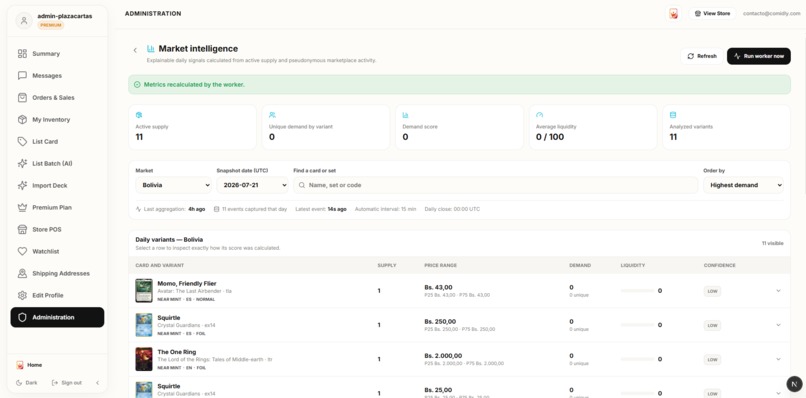Click the Bs. 43,00 price

click(x=438, y=287)
